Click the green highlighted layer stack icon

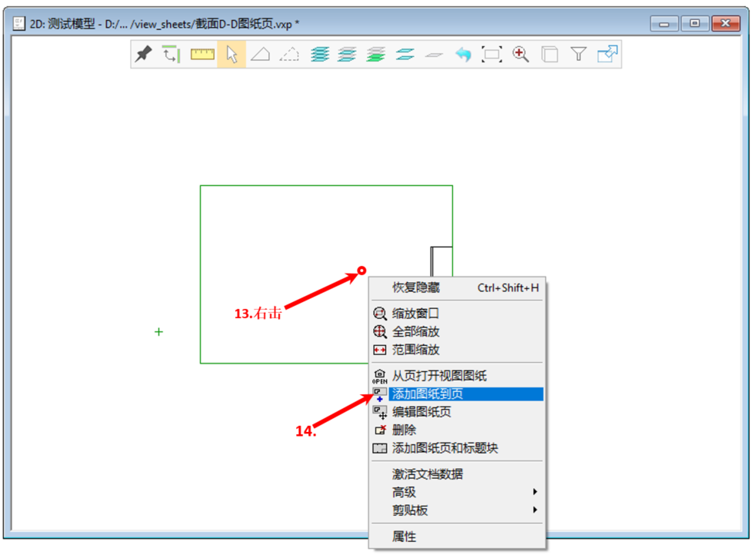point(376,54)
